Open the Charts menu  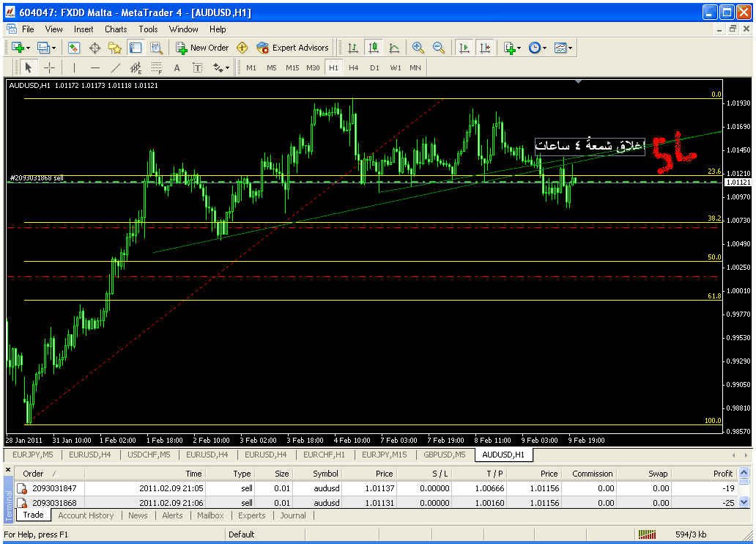(116, 29)
